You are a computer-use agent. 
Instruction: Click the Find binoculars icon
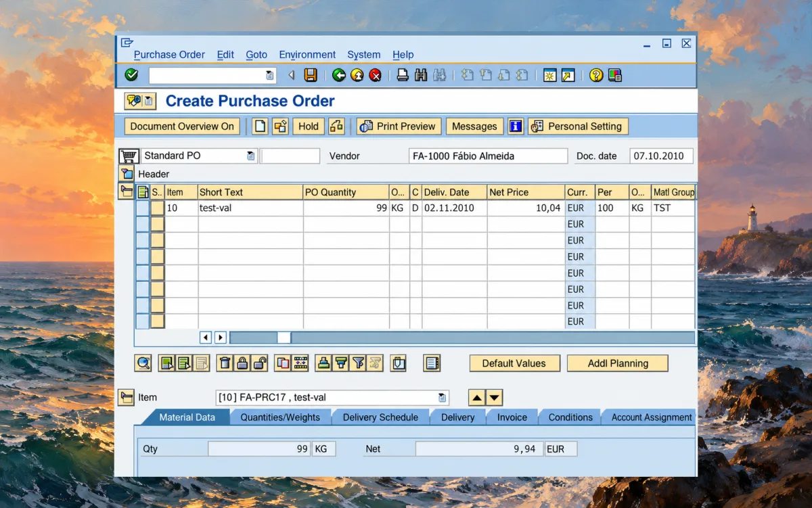click(421, 75)
